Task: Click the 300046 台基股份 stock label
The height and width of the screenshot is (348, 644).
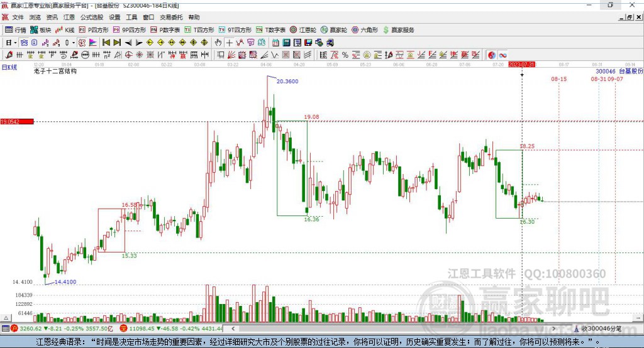Action: (619, 71)
